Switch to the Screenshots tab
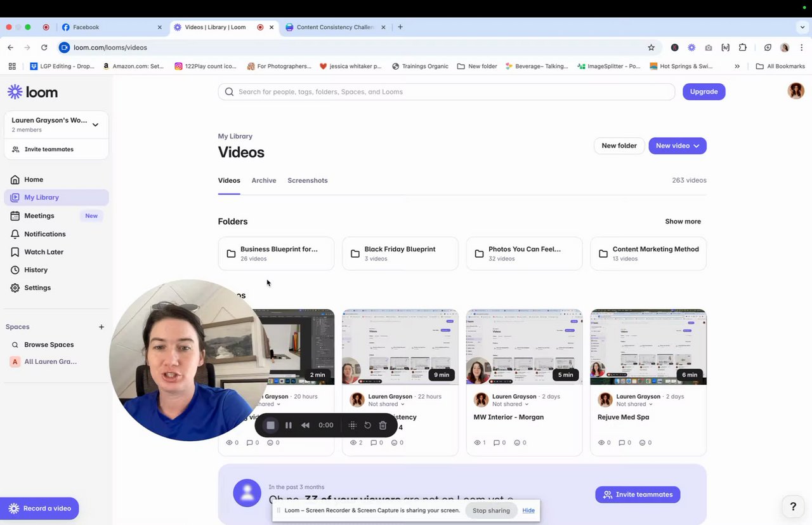This screenshot has height=525, width=812. click(x=308, y=181)
